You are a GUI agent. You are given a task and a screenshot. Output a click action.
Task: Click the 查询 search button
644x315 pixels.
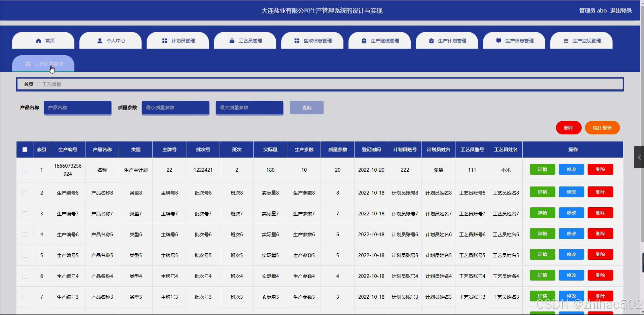pyautogui.click(x=307, y=108)
